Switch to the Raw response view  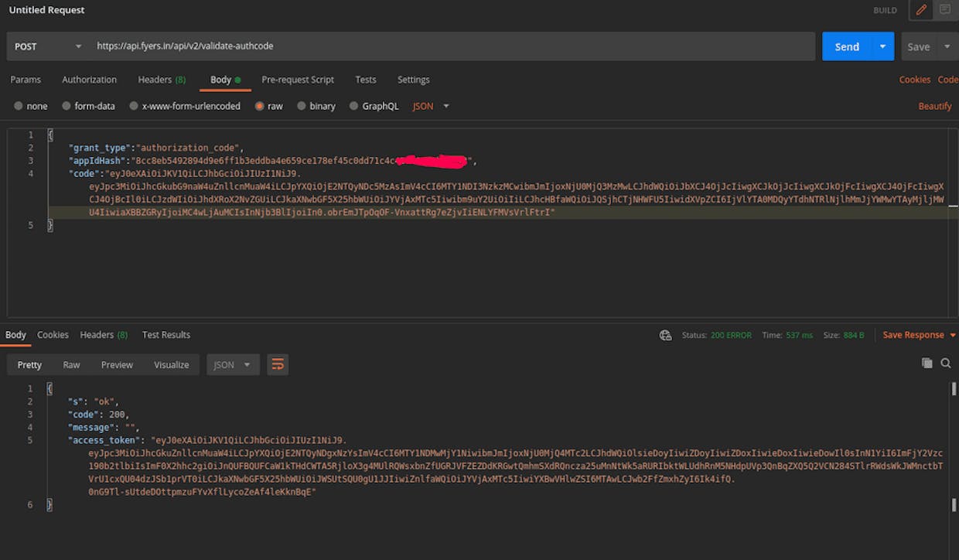(x=71, y=364)
